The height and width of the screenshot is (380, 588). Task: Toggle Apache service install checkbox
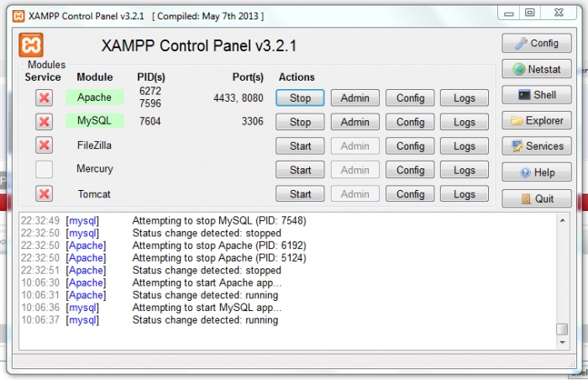pos(44,98)
